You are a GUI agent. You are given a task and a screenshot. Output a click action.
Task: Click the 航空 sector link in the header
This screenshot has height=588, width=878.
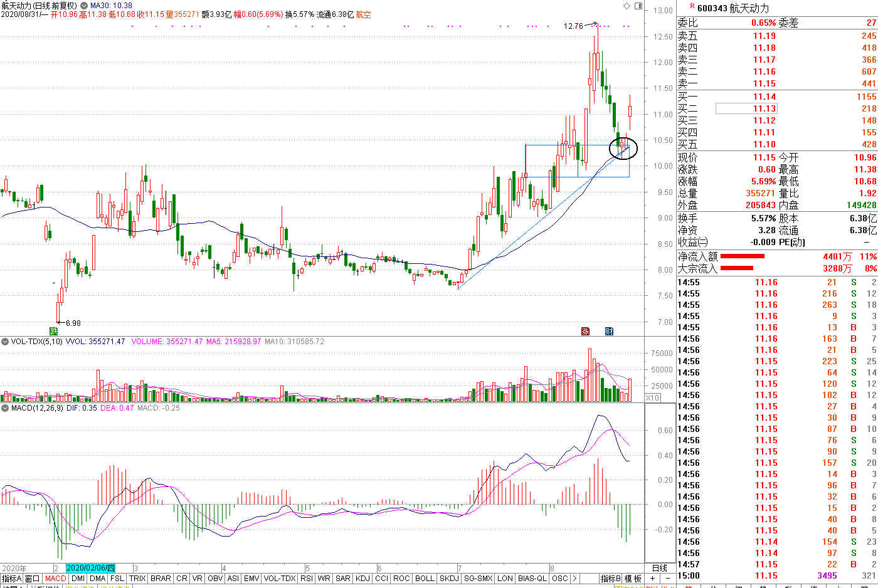click(x=364, y=14)
